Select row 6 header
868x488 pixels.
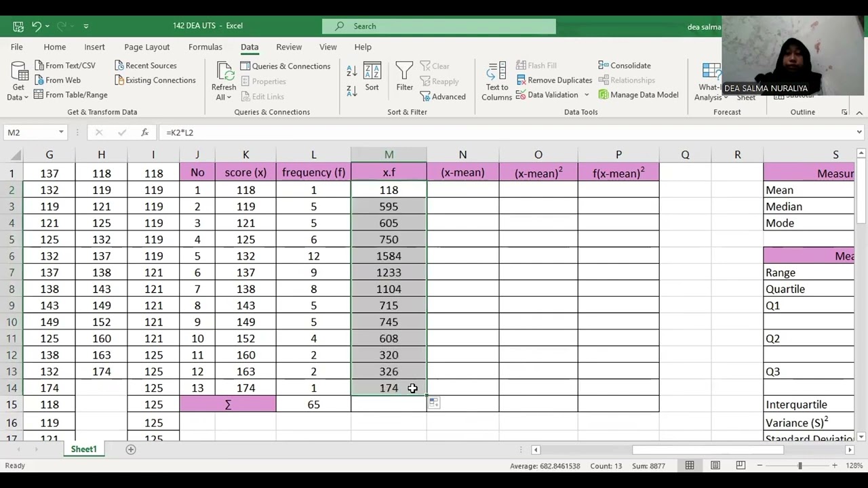point(12,256)
